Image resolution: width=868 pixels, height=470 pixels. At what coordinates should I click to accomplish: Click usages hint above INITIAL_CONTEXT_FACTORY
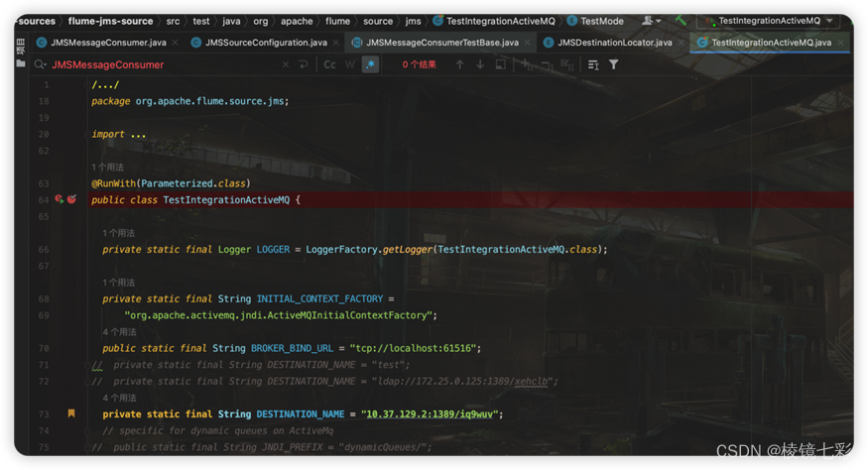pyautogui.click(x=118, y=283)
